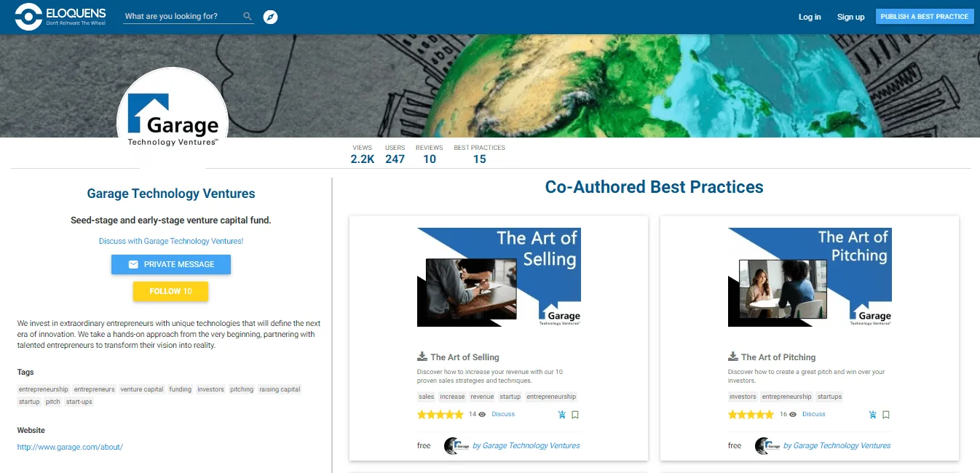Select the Best Practices stat showing 15

click(479, 154)
